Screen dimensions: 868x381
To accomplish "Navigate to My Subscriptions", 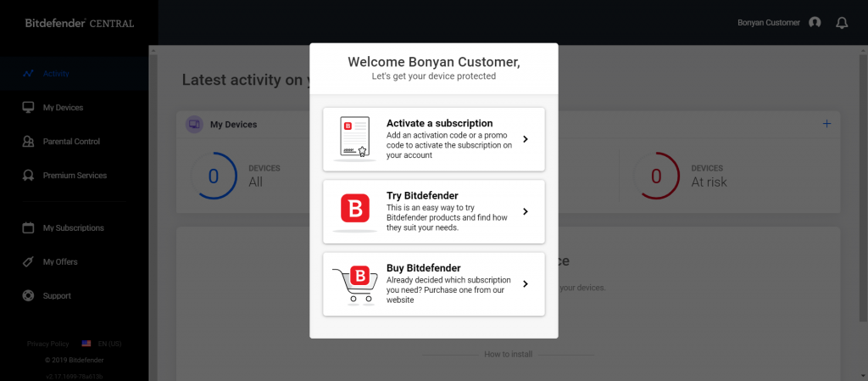I will point(75,227).
